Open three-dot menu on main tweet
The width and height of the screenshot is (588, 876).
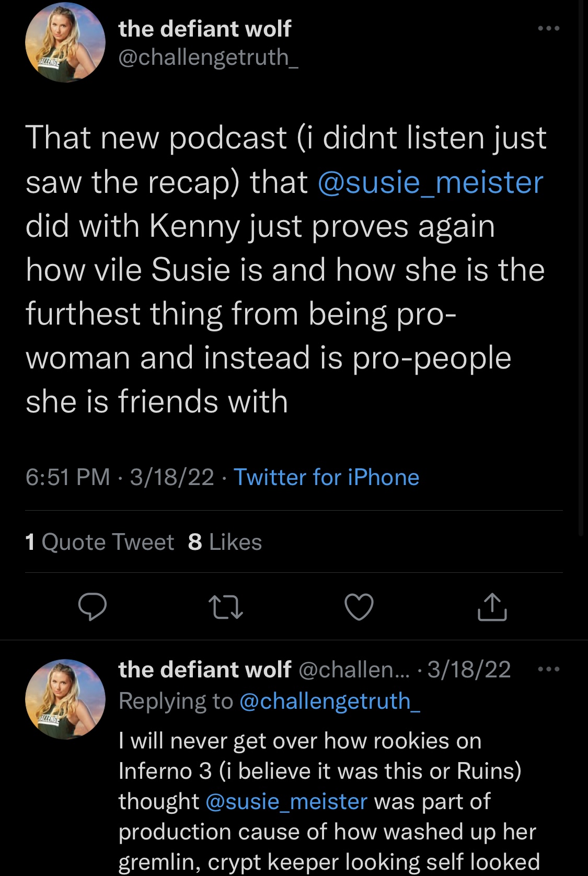[x=549, y=28]
